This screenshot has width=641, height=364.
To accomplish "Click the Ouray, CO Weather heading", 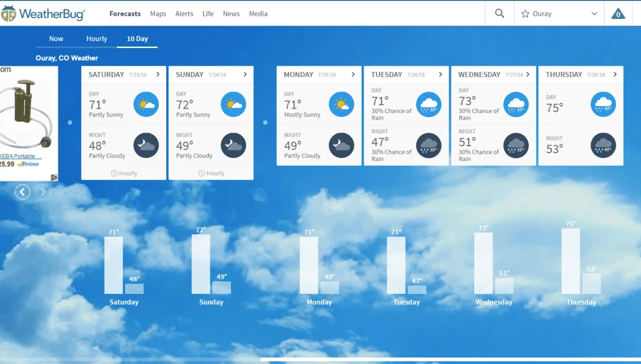I will pos(67,58).
